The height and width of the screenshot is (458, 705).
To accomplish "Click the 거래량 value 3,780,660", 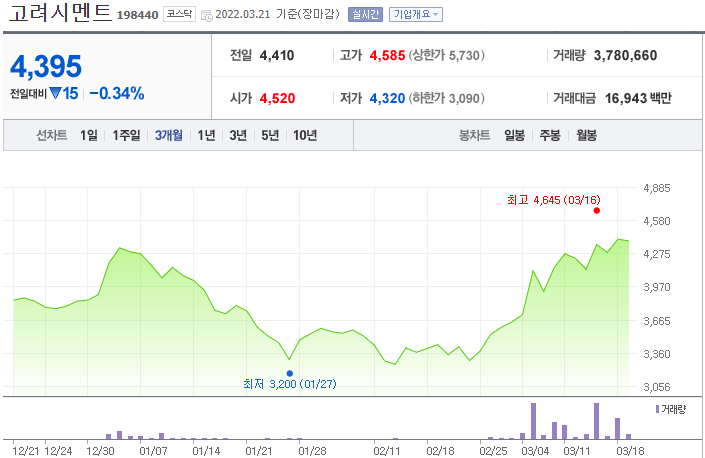I will click(x=625, y=55).
